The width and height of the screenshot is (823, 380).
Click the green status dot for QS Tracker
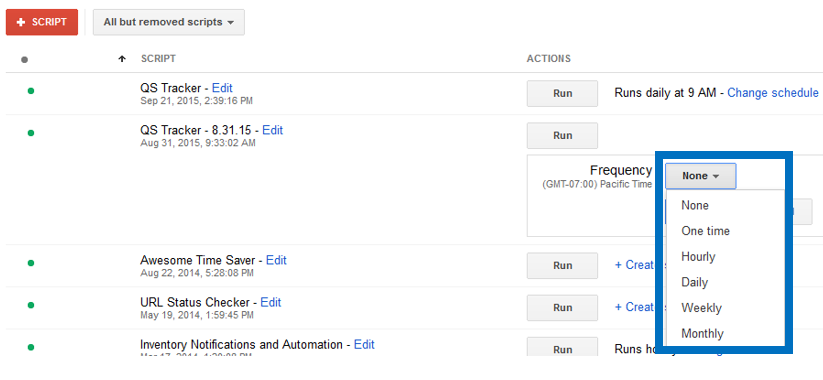pyautogui.click(x=30, y=91)
